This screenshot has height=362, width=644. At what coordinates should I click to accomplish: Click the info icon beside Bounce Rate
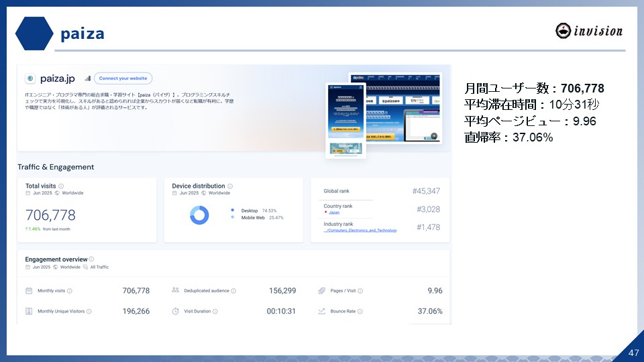point(360,311)
